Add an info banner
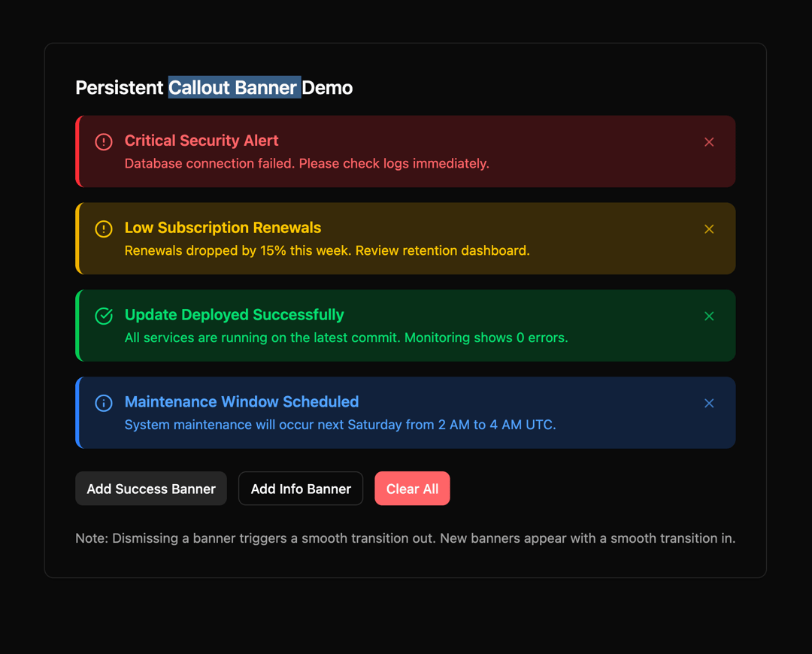 tap(300, 489)
